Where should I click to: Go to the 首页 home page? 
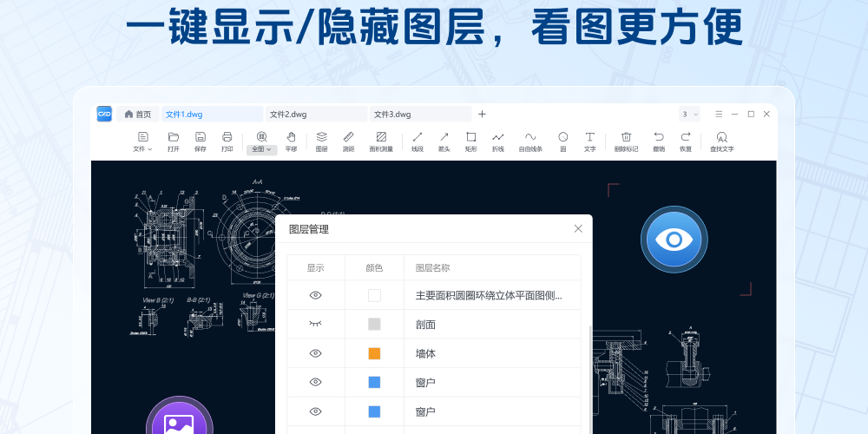coord(137,114)
